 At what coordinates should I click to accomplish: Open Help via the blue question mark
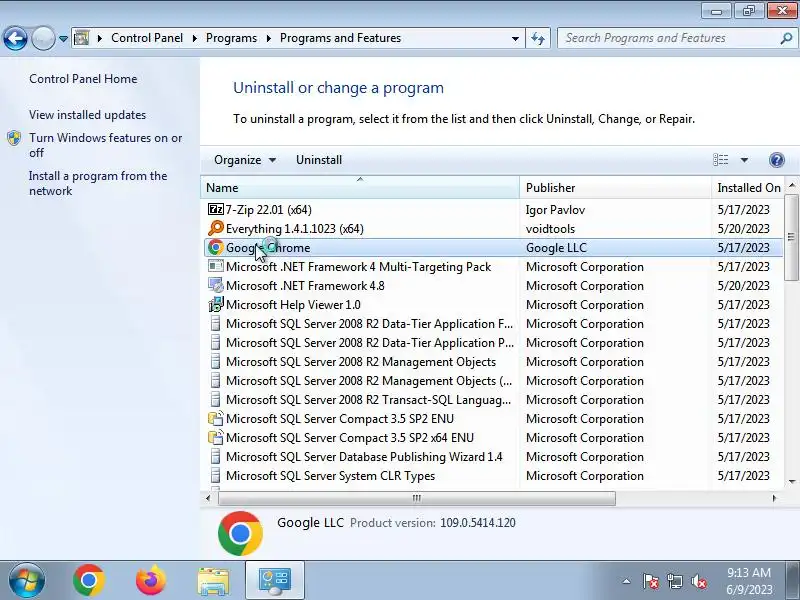click(777, 160)
